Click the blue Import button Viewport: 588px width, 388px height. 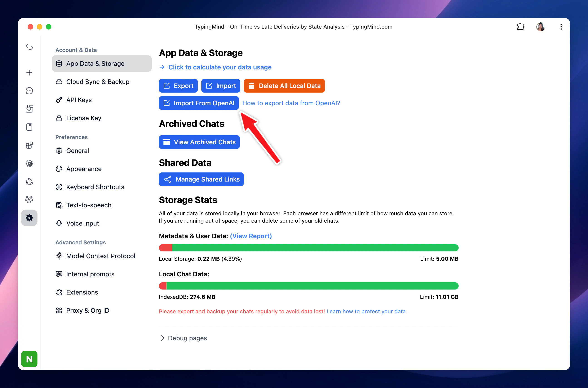pyautogui.click(x=221, y=86)
